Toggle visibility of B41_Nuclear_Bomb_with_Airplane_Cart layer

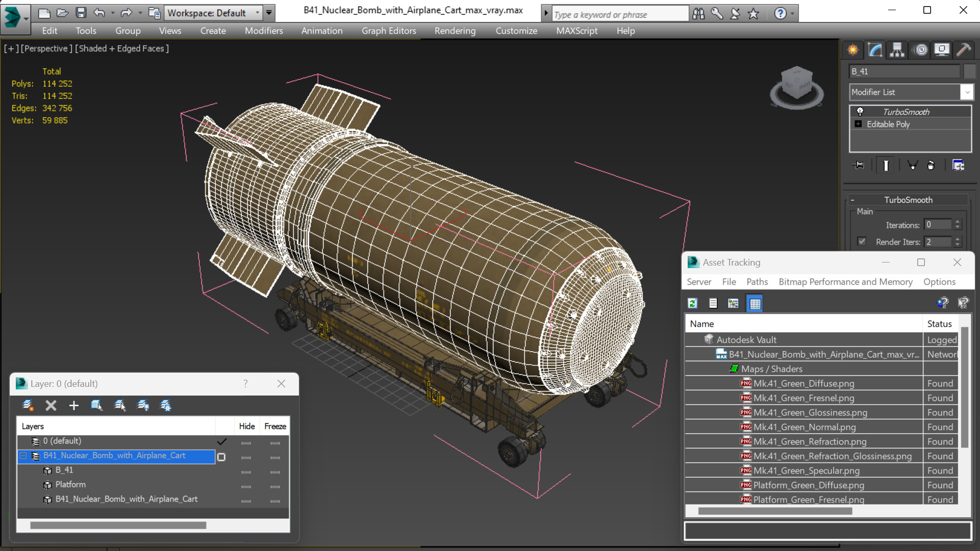click(x=246, y=456)
